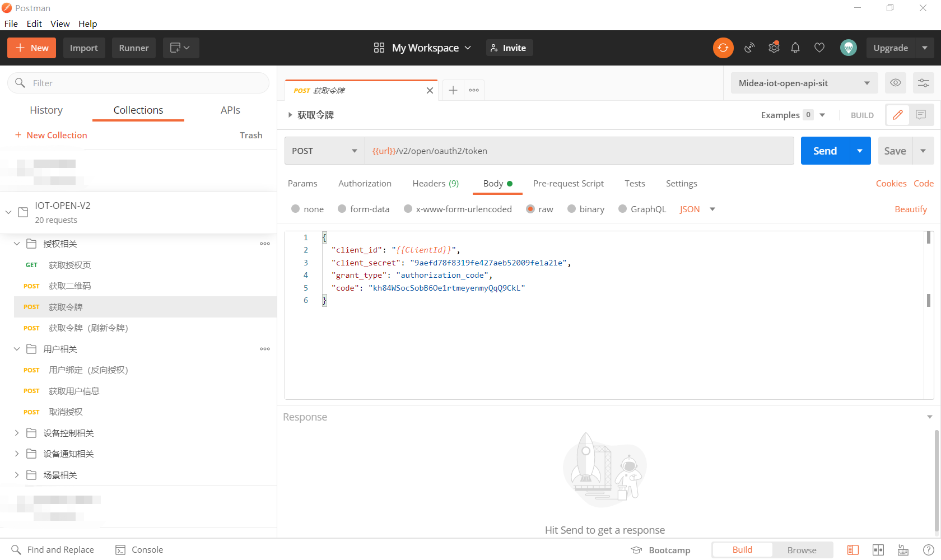Open tab options three-dot menu
This screenshot has width=941, height=560.
474,90
